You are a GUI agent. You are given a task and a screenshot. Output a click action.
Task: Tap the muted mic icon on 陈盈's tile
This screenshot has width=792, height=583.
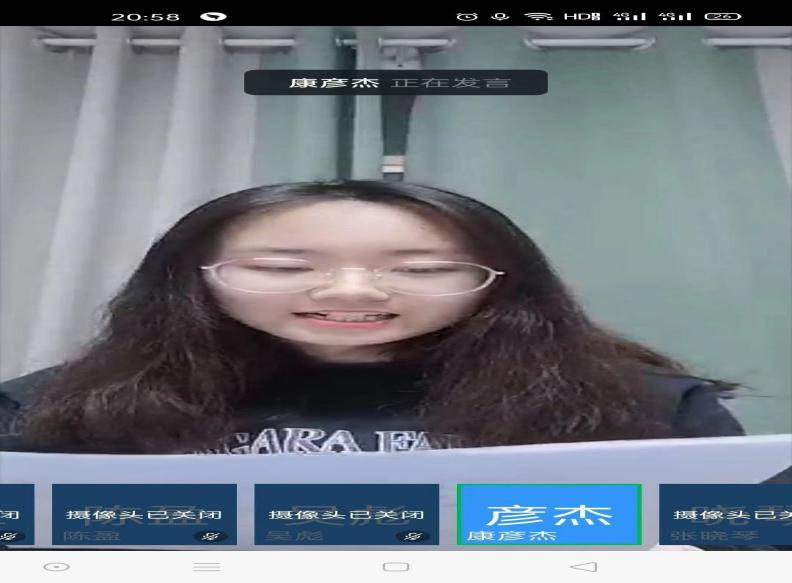pyautogui.click(x=211, y=536)
